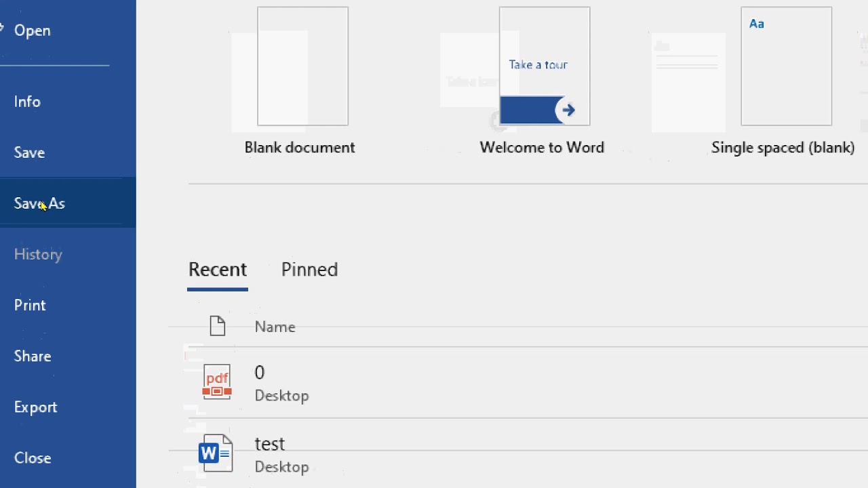
Task: Click the file type column header icon
Action: point(217,326)
